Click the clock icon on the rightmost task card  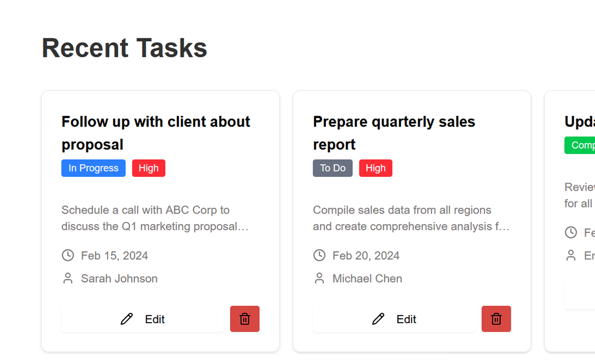pyautogui.click(x=571, y=232)
